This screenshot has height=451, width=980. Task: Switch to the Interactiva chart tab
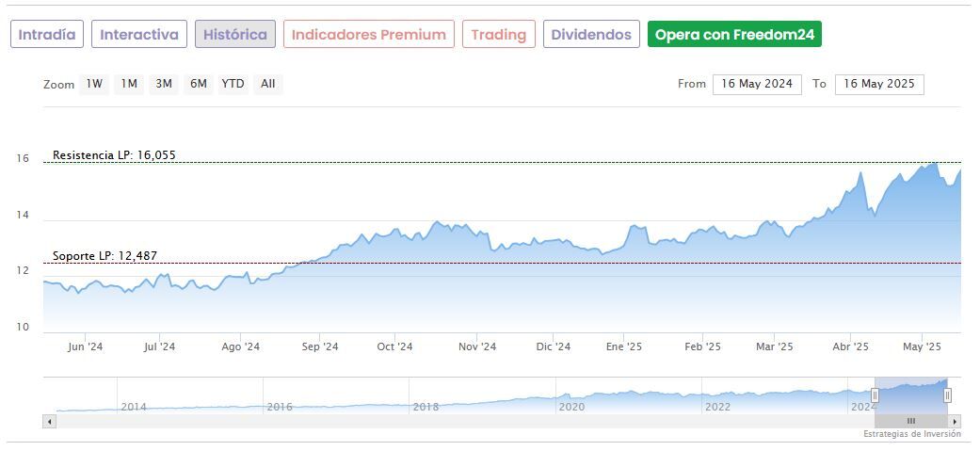tap(139, 35)
